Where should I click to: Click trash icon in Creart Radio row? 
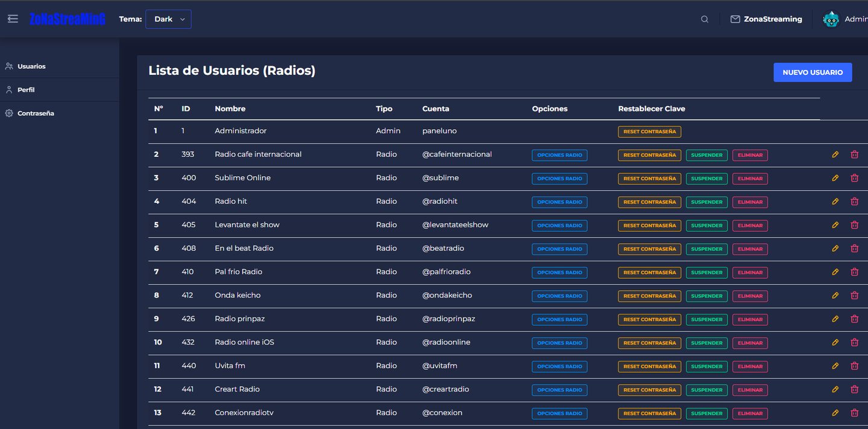pyautogui.click(x=854, y=390)
